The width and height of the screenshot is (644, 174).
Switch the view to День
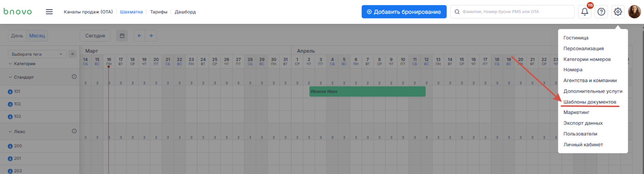pyautogui.click(x=17, y=36)
